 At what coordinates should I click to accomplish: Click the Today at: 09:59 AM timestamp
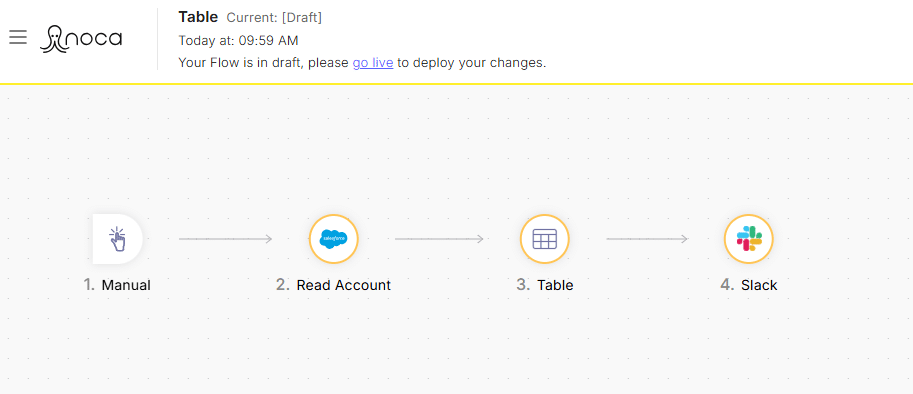238,41
